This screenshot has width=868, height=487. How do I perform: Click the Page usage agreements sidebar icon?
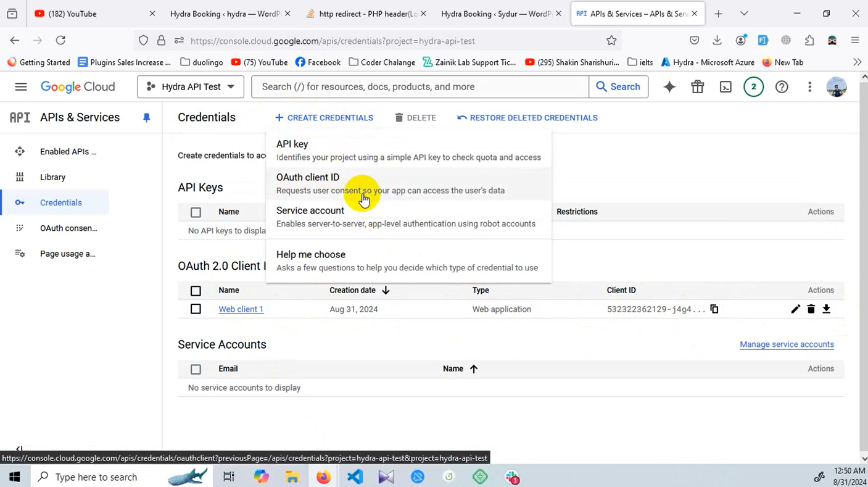(20, 254)
